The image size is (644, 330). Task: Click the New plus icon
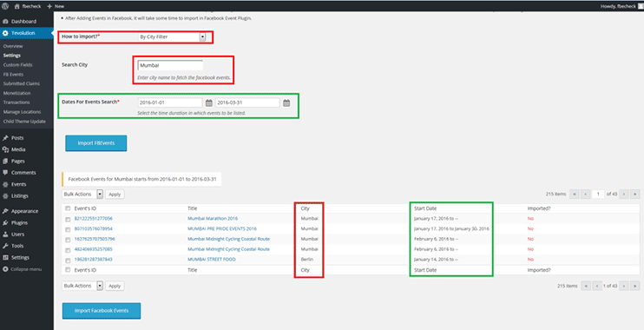tap(49, 6)
